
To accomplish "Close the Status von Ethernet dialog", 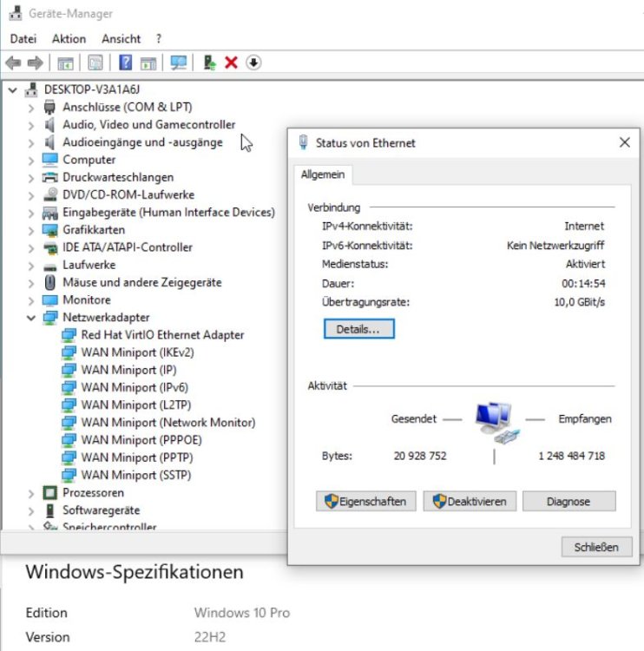I will [625, 142].
